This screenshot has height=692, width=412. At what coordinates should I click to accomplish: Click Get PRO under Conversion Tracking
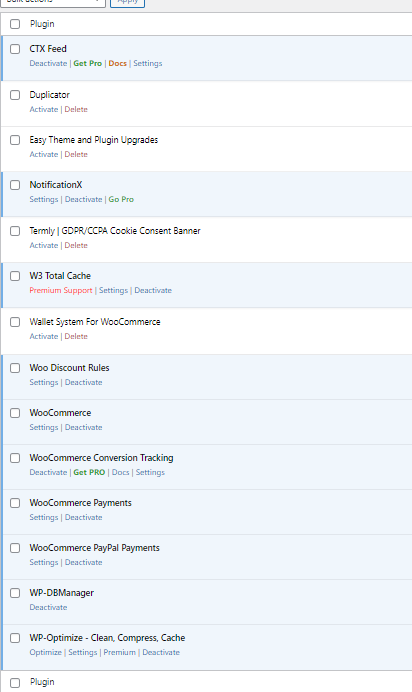tap(89, 472)
